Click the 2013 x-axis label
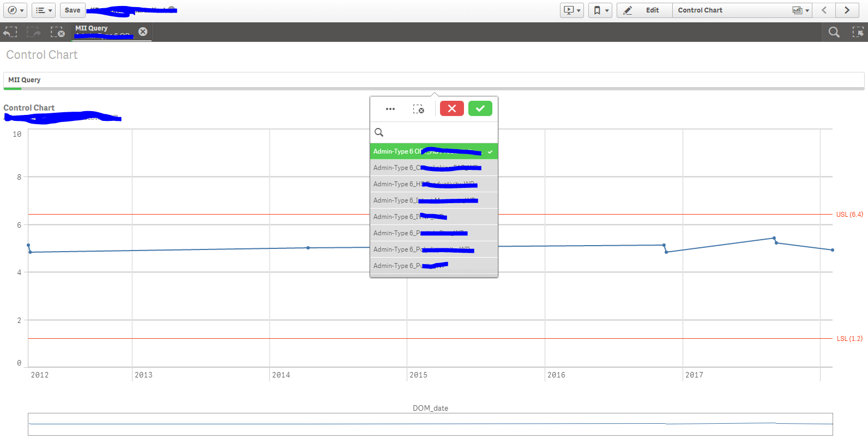This screenshot has height=439, width=868. coord(144,375)
